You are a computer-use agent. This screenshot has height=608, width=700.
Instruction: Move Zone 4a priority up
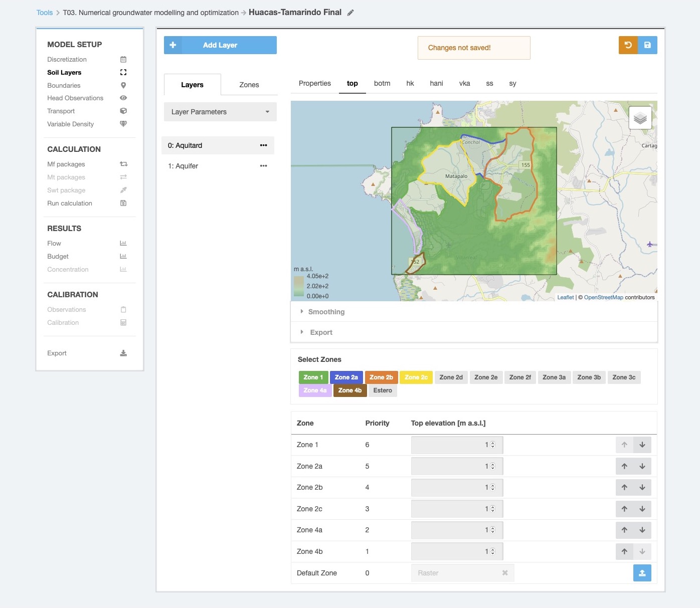pos(624,530)
